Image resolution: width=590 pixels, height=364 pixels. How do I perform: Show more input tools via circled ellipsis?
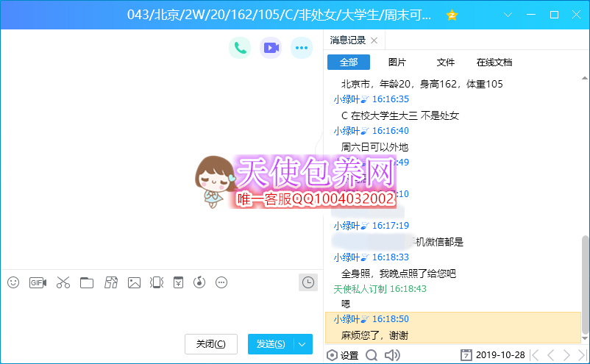click(x=221, y=282)
